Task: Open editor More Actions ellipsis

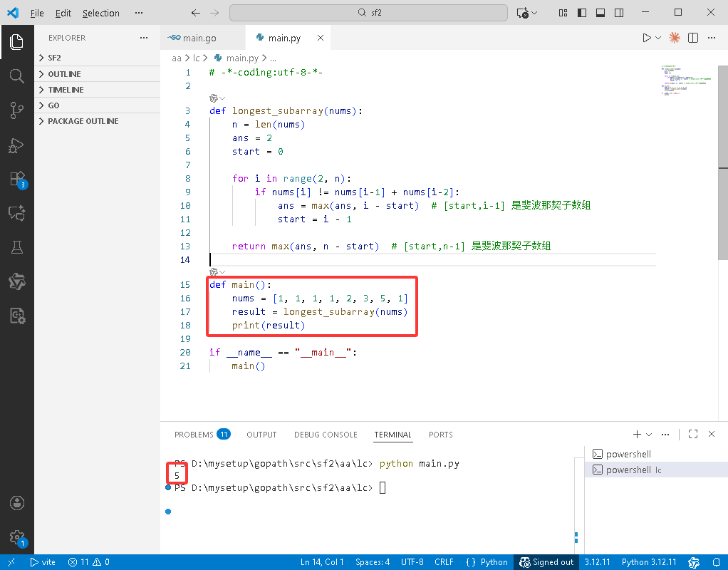Action: [x=712, y=38]
